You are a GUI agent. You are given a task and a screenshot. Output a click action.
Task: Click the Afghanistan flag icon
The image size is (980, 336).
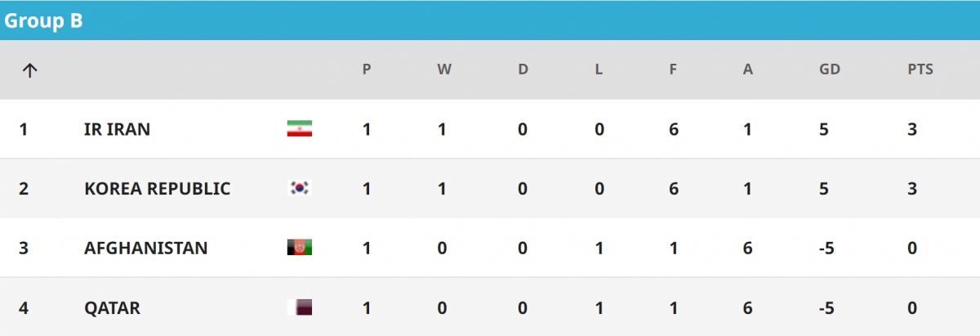pyautogui.click(x=300, y=248)
